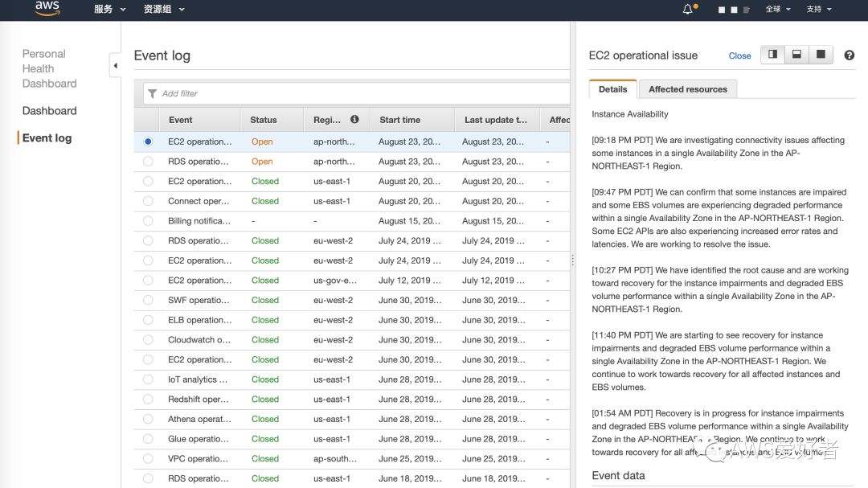The image size is (868, 488).
Task: Select the Redshift operational issue radio button
Action: pos(148,399)
